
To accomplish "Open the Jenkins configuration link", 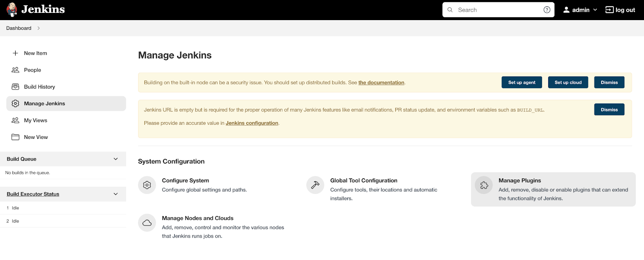I will point(252,123).
